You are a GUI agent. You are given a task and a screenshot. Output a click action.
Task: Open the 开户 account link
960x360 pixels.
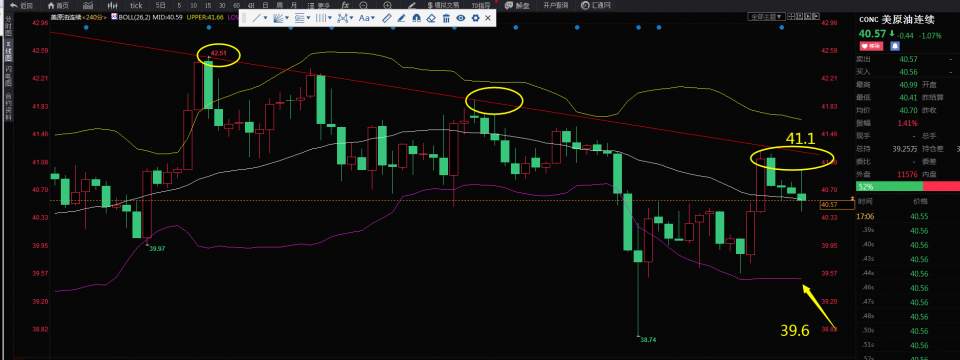(x=555, y=6)
